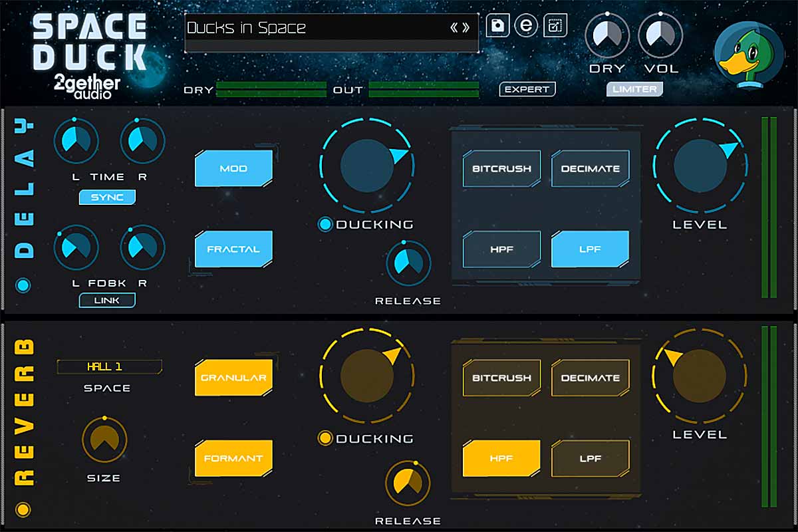The image size is (798, 532).
Task: Save the current preset using the disk icon
Action: pos(499,25)
